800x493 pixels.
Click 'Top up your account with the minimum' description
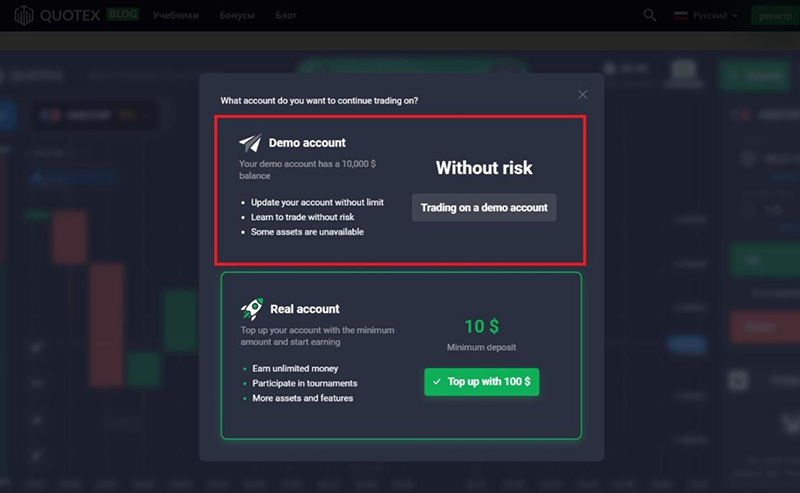tap(317, 336)
